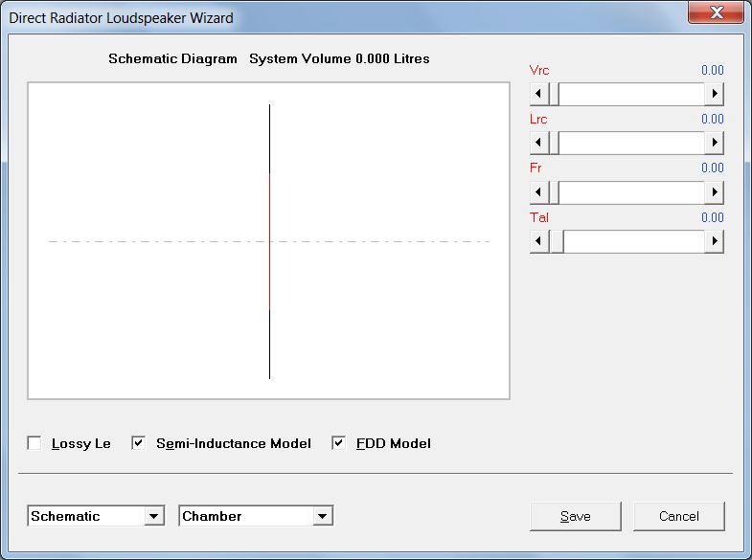Click the Lrc slider right arrow
The height and width of the screenshot is (560, 752).
[x=714, y=143]
